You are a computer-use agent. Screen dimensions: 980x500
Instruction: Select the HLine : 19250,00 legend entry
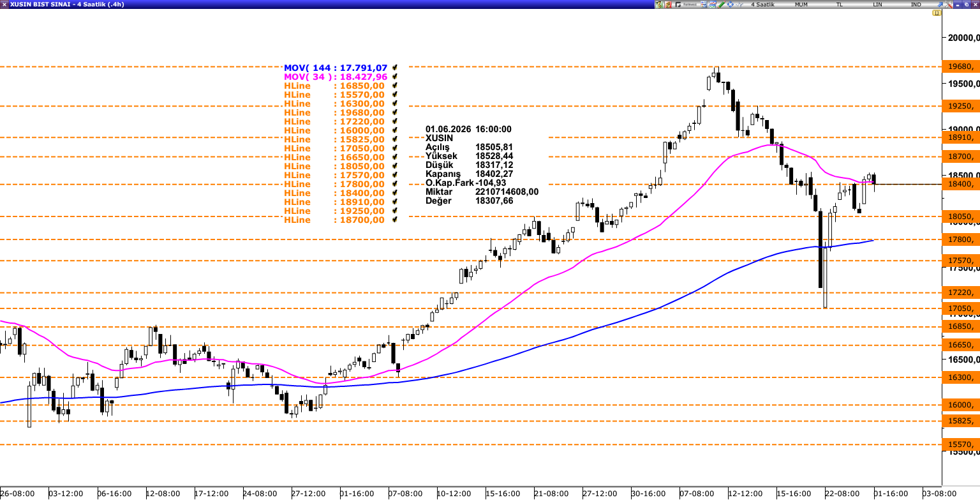pyautogui.click(x=334, y=211)
